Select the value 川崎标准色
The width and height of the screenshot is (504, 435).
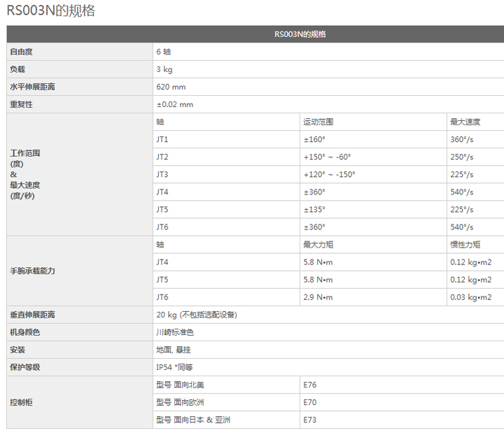(x=175, y=332)
